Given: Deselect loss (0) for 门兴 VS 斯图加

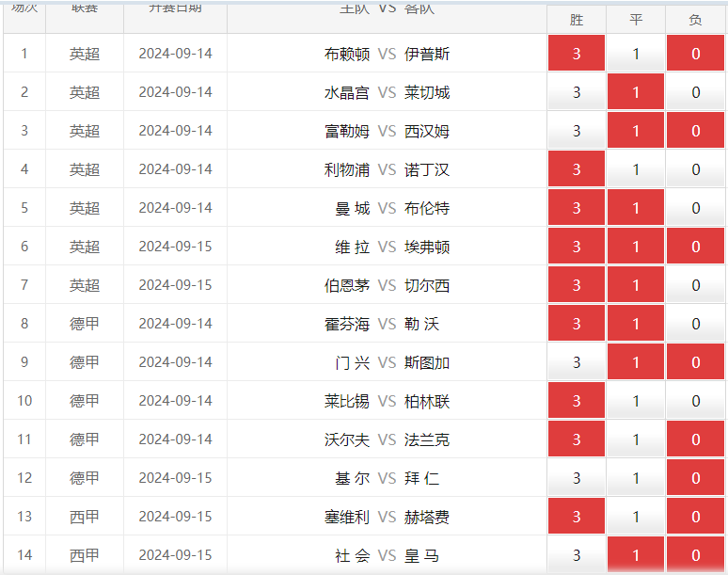Looking at the screenshot, I should click(x=695, y=361).
